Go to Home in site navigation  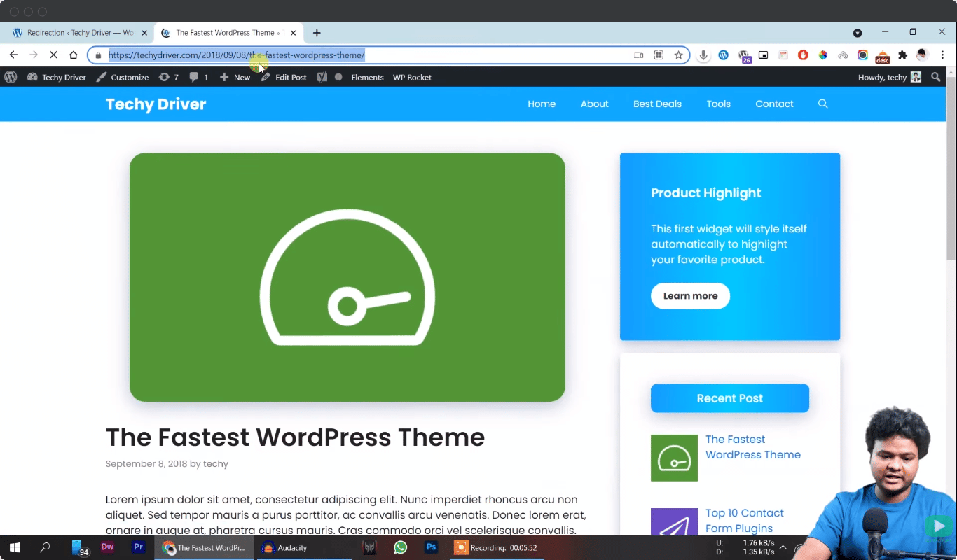[x=542, y=104]
